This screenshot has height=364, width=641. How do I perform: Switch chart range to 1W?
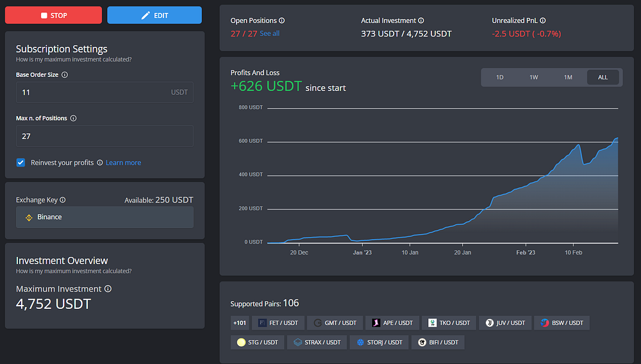534,77
